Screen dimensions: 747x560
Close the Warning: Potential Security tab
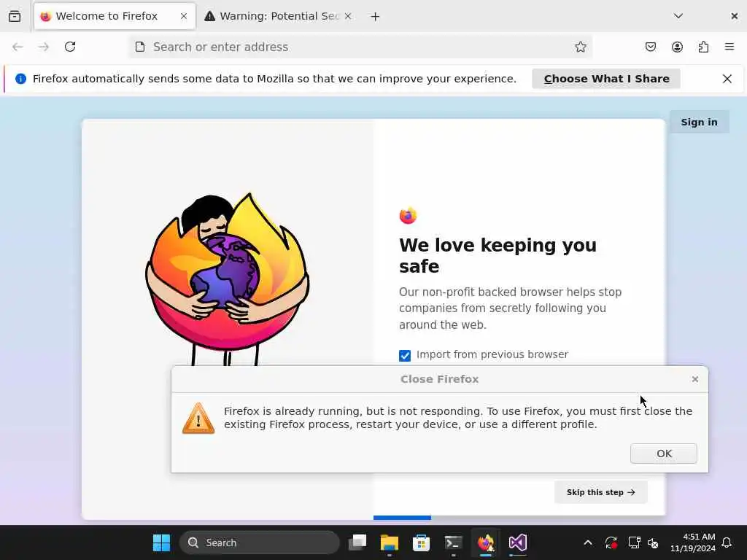(348, 16)
